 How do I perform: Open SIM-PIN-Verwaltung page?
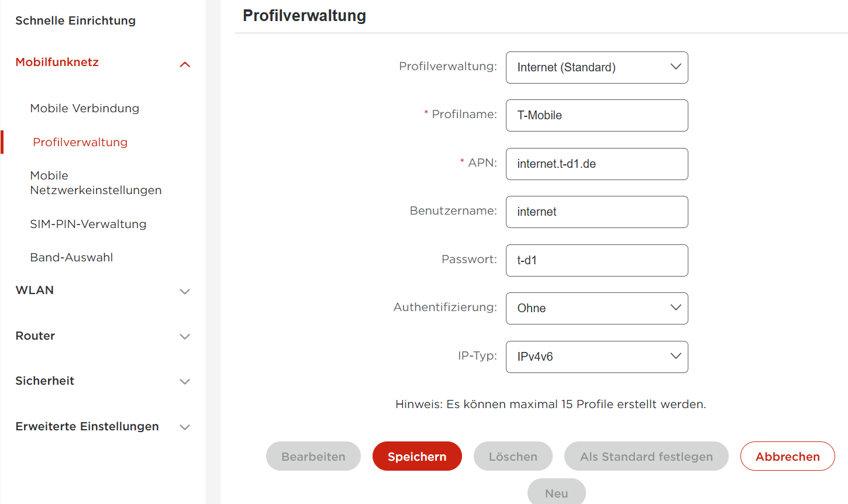[x=88, y=224]
